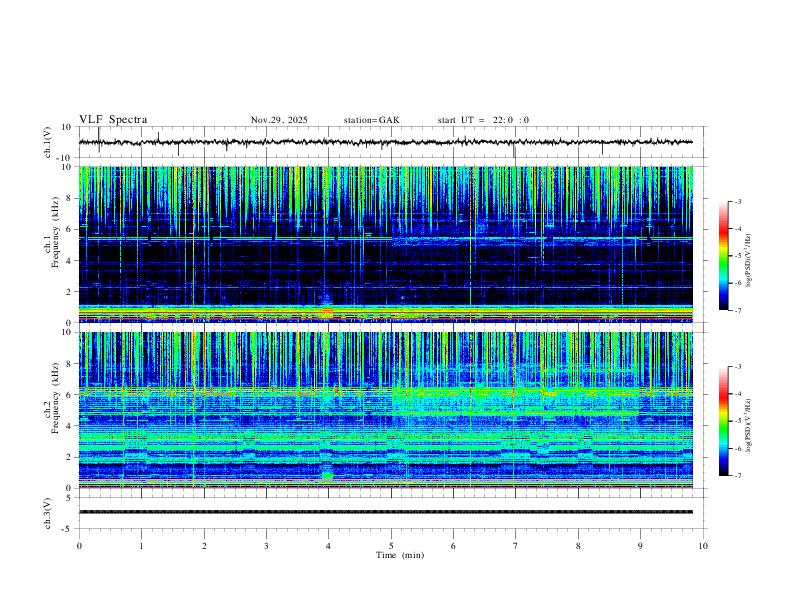
Task: Click the "1" minute tick label
Action: [141, 546]
